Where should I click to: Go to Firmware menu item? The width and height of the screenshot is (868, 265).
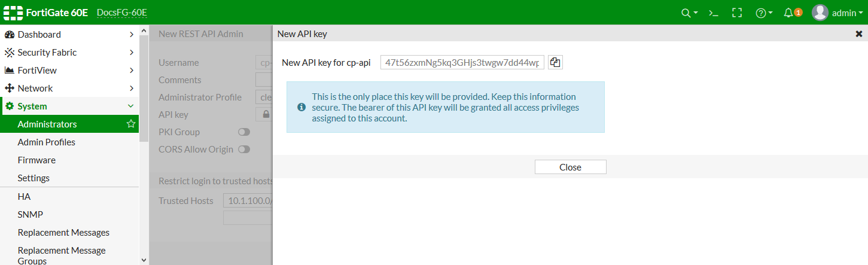point(36,160)
